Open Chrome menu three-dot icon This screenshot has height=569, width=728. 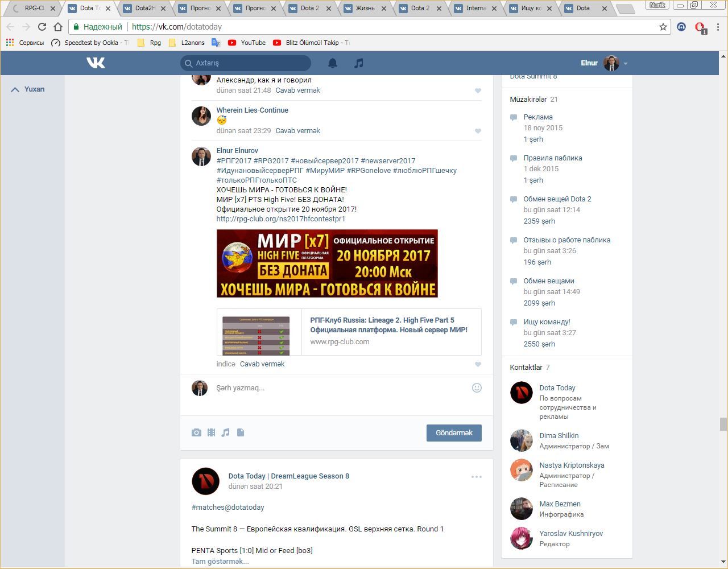(x=719, y=27)
